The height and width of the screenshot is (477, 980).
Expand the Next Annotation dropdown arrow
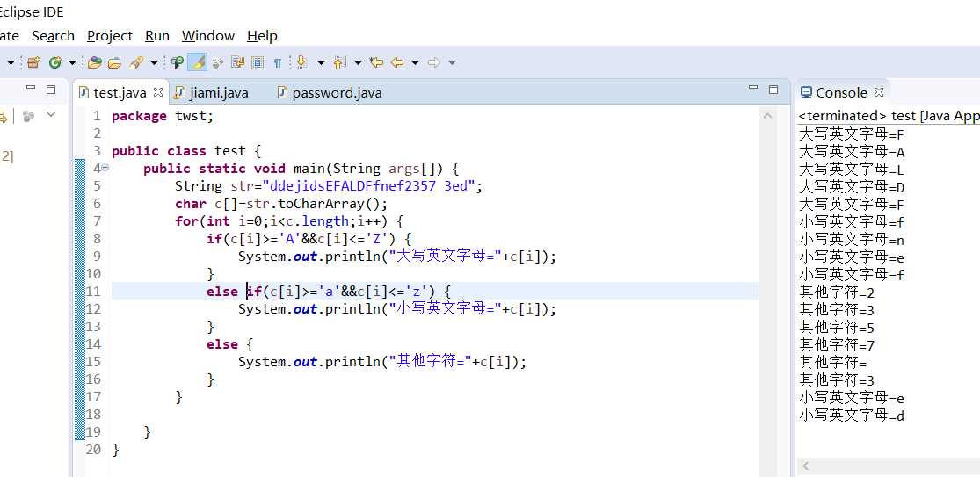[322, 62]
